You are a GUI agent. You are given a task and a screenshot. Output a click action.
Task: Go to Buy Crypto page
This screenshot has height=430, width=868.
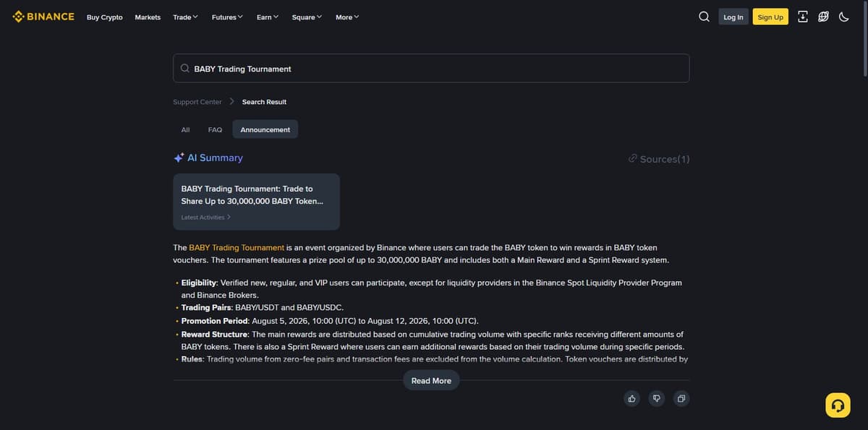pos(105,17)
